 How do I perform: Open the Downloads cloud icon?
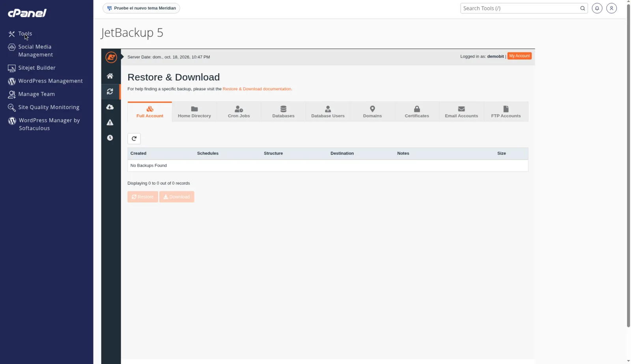tap(110, 107)
